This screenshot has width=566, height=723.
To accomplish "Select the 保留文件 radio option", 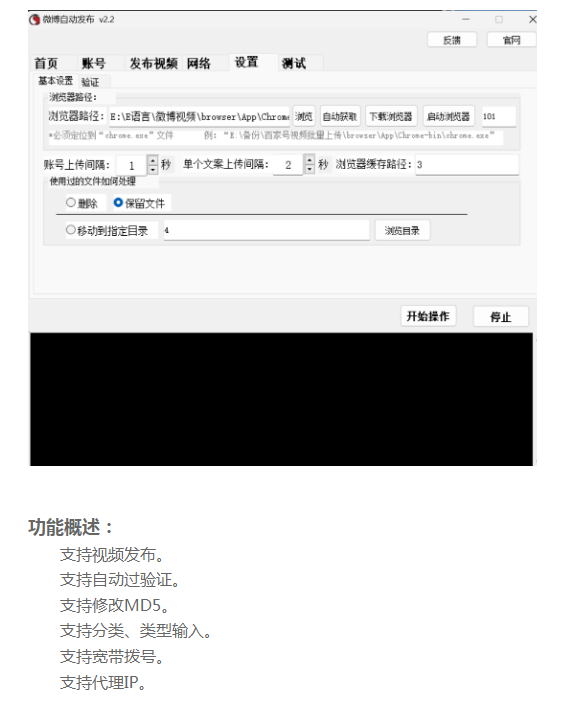I will 139,203.
